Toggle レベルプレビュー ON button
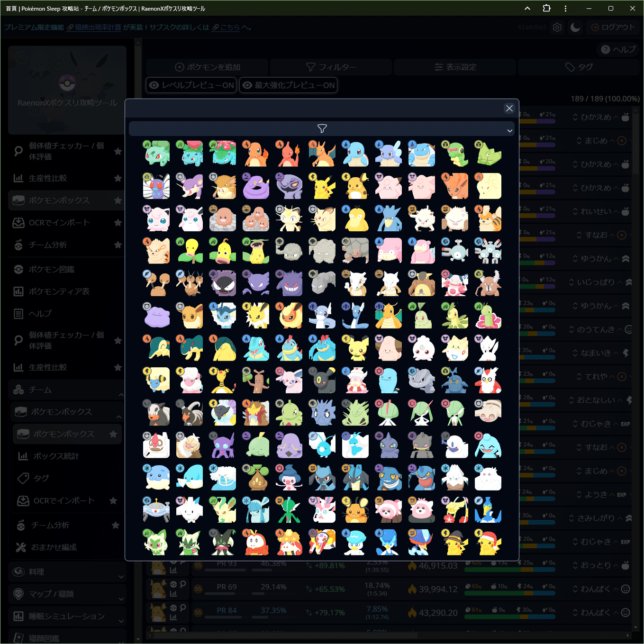The width and height of the screenshot is (644, 644). [191, 85]
